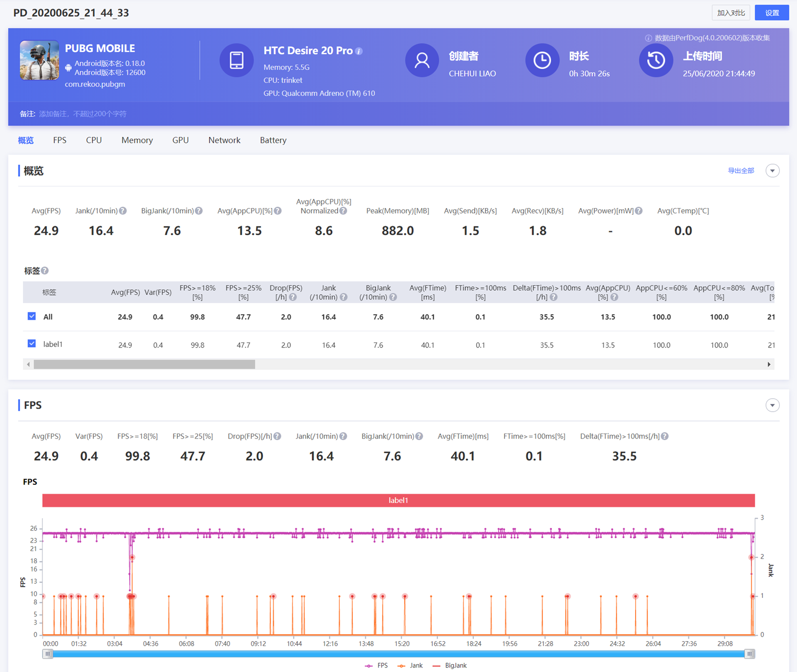Click the upload time history icon

coord(656,60)
